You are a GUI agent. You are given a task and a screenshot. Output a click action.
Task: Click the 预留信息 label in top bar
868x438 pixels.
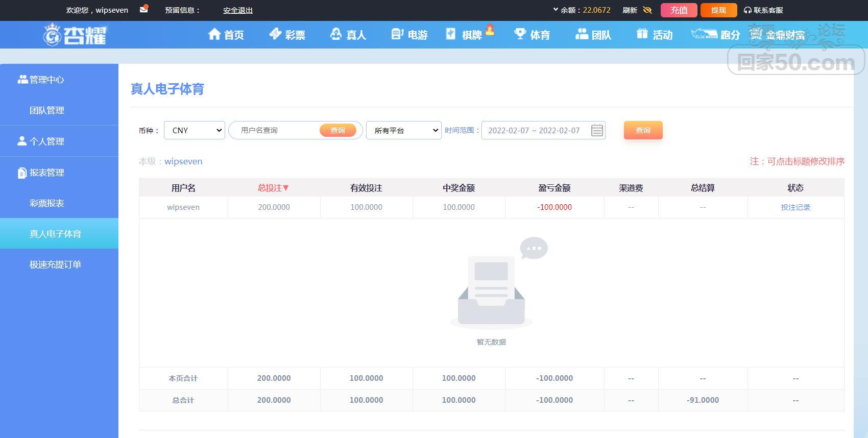point(182,10)
